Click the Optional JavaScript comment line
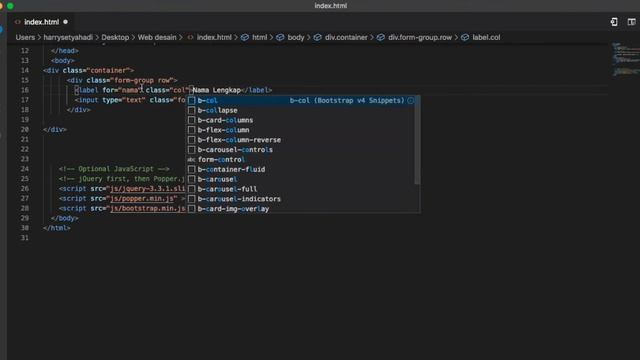The image size is (640, 360). (114, 169)
